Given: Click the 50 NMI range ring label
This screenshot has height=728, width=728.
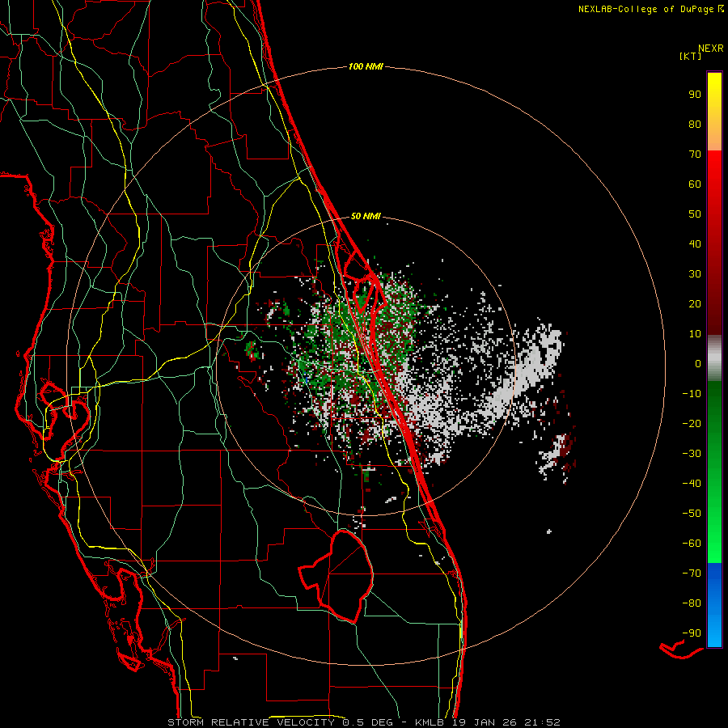Looking at the screenshot, I should pos(366,216).
